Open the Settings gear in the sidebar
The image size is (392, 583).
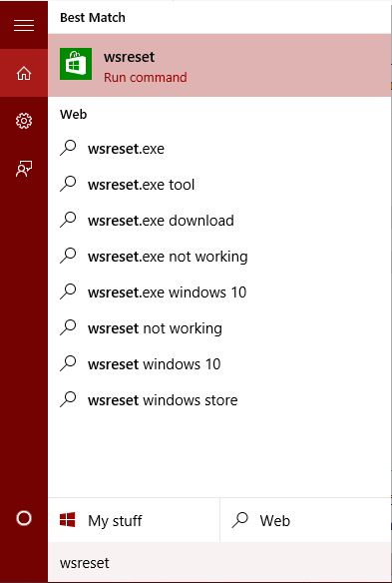(24, 121)
